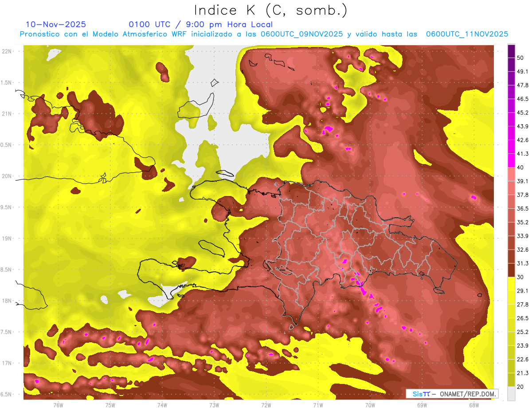The image size is (532, 411).
Task: Pick the gray swatch below 20
Action: click(x=511, y=394)
